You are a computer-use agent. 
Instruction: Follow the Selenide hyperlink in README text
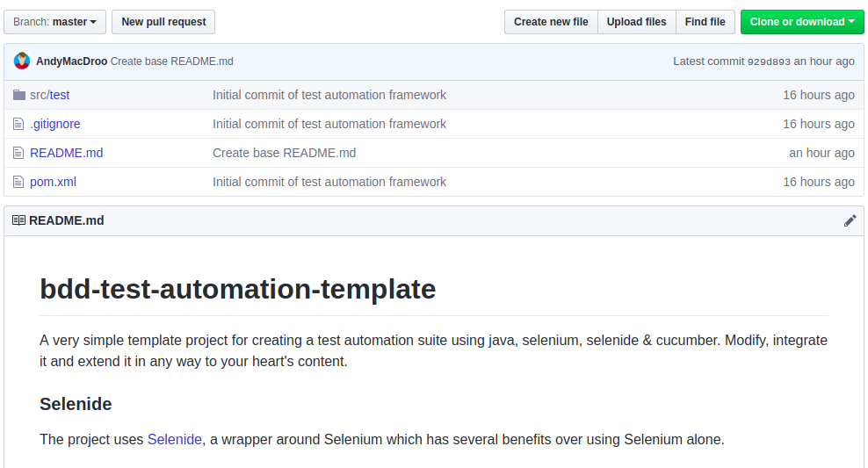point(175,439)
